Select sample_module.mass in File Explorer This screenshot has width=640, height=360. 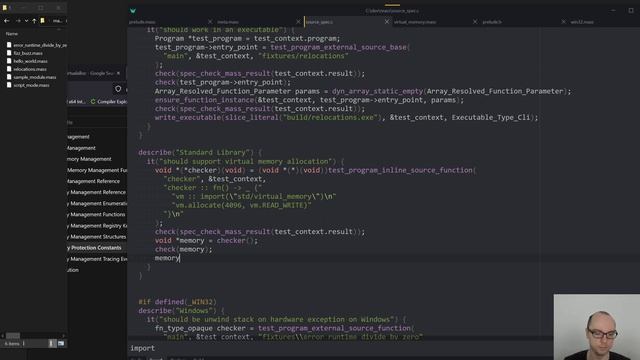31,77
